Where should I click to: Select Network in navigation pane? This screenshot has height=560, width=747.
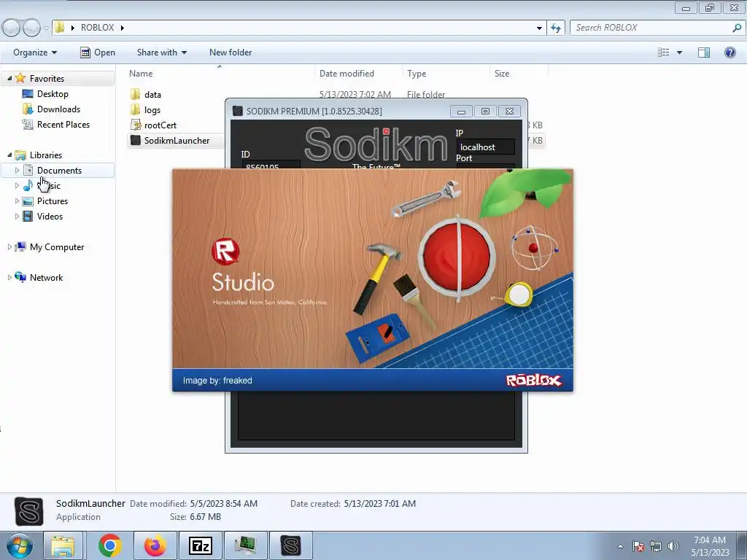coord(46,278)
